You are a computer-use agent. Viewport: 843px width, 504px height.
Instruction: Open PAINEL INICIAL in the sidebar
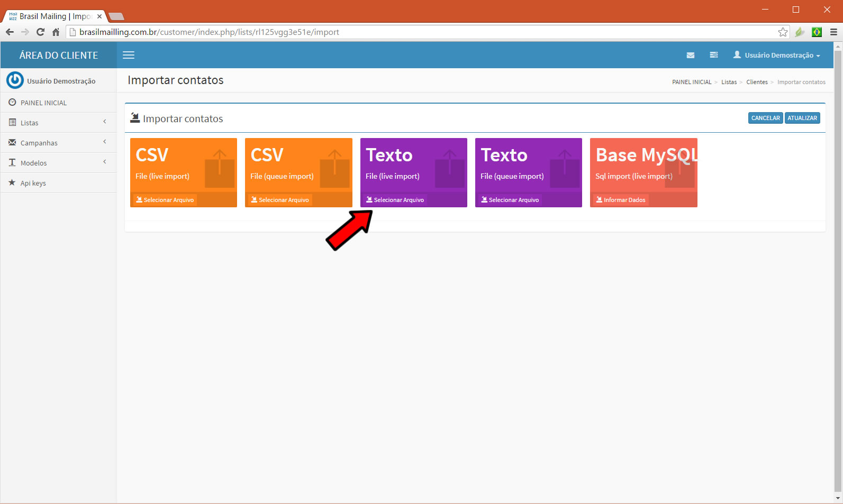pos(59,103)
